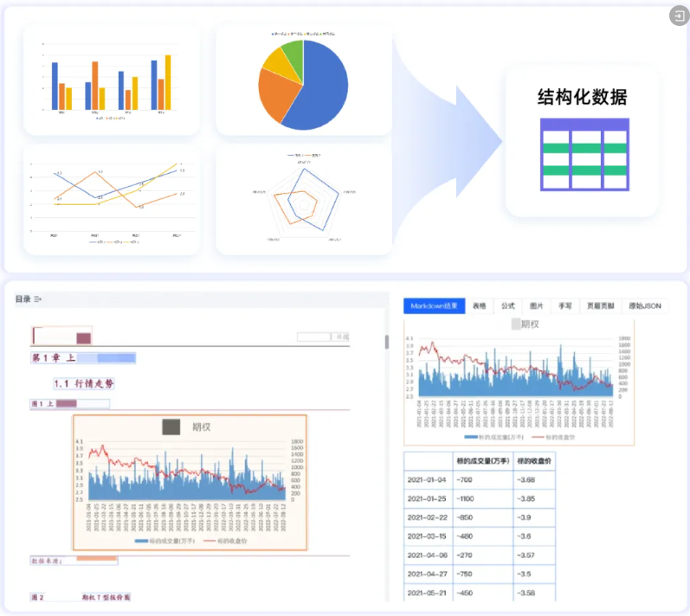The width and height of the screenshot is (690, 616).
Task: Click the 标的成交量(万手) column header
Action: pyautogui.click(x=483, y=461)
